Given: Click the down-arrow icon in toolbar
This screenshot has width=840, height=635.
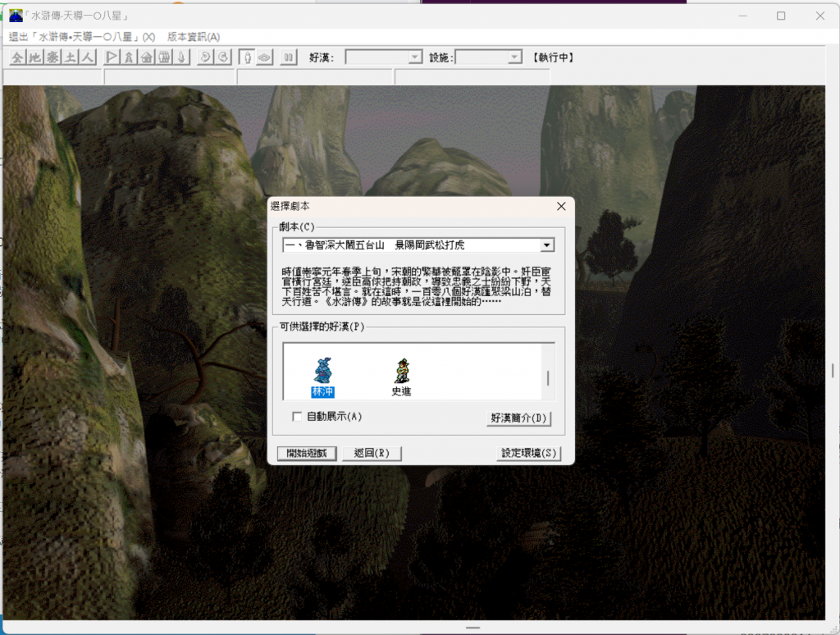Looking at the screenshot, I should (181, 57).
